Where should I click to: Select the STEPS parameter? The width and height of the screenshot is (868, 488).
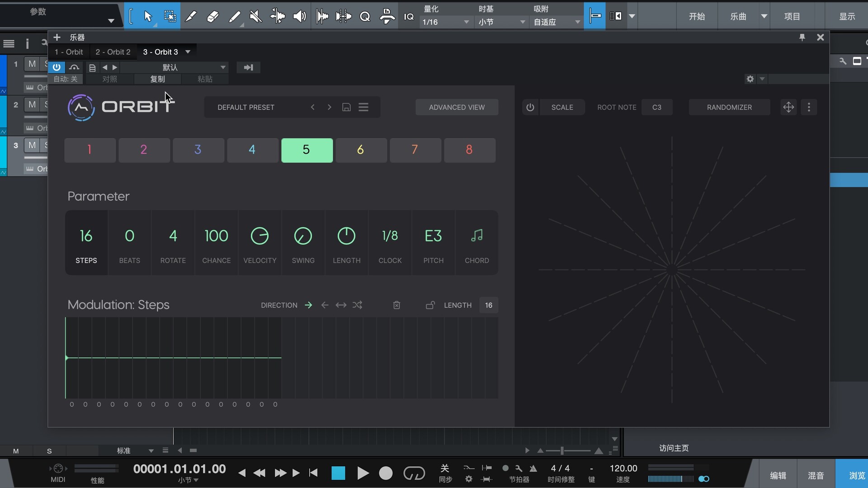point(86,243)
